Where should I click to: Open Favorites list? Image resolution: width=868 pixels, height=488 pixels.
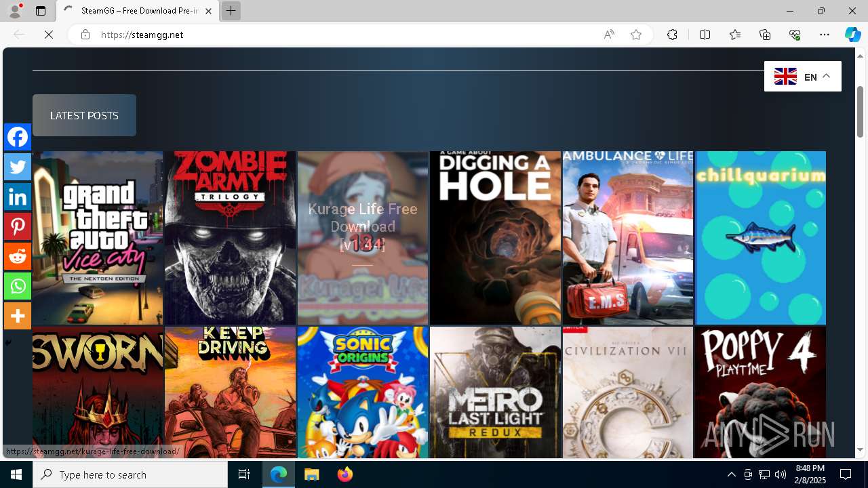coord(735,35)
